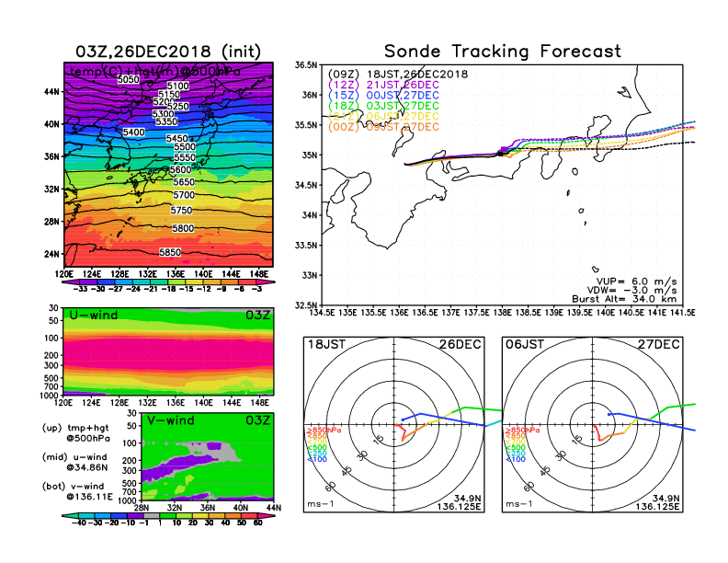Click the blue (15Z) 00JST,27DEC legend entry
Screen dimensions: 728x563
(x=383, y=96)
